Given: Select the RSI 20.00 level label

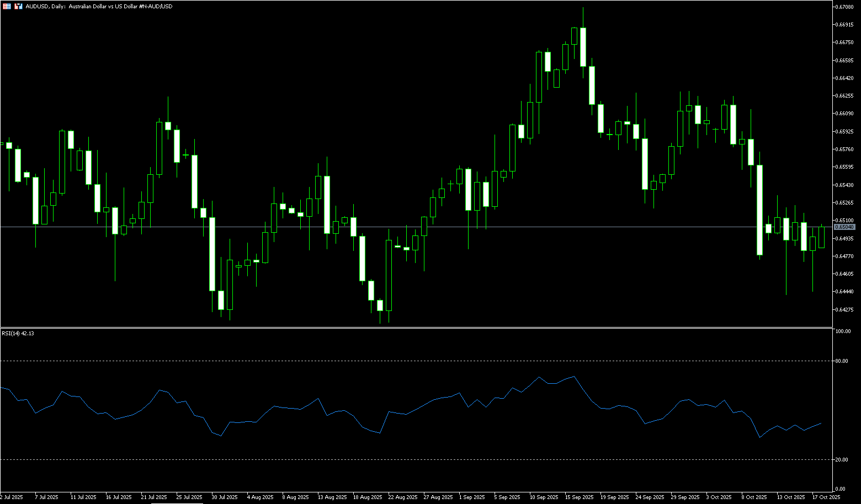Looking at the screenshot, I should [842, 459].
